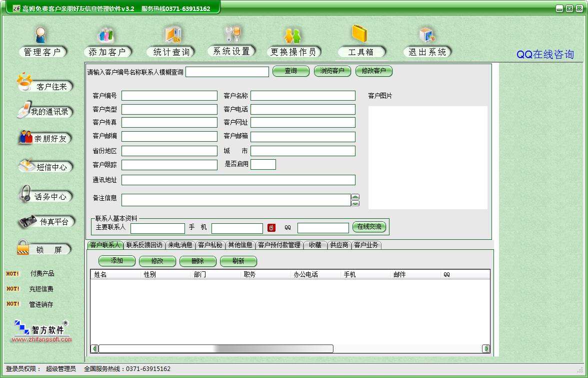Click the 在线交流 button
This screenshot has height=378, width=588.
(369, 227)
